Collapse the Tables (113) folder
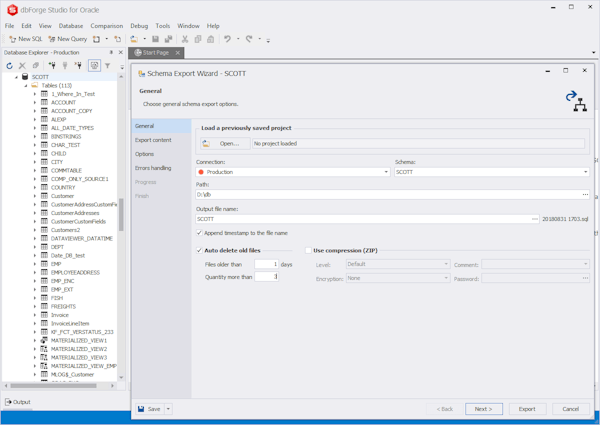 pyautogui.click(x=26, y=86)
